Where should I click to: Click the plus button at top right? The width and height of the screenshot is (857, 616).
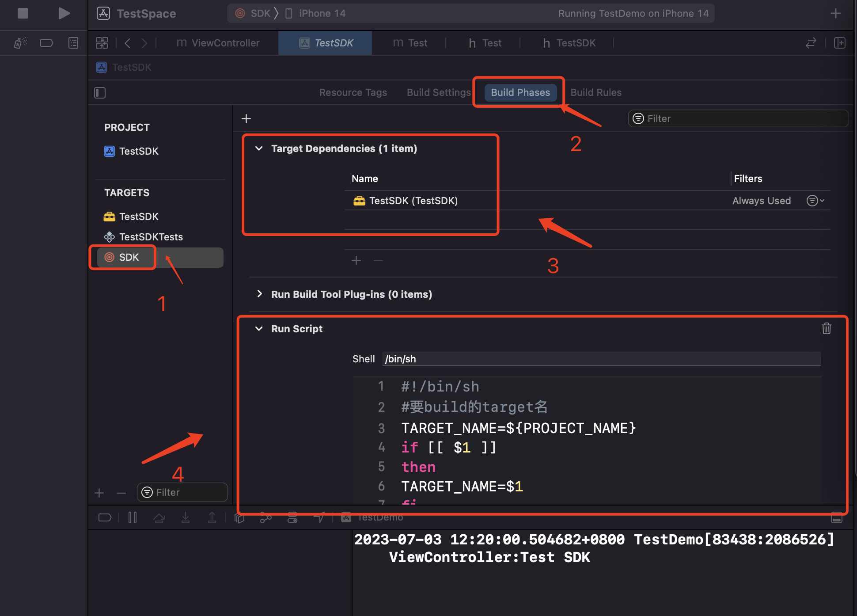point(835,13)
